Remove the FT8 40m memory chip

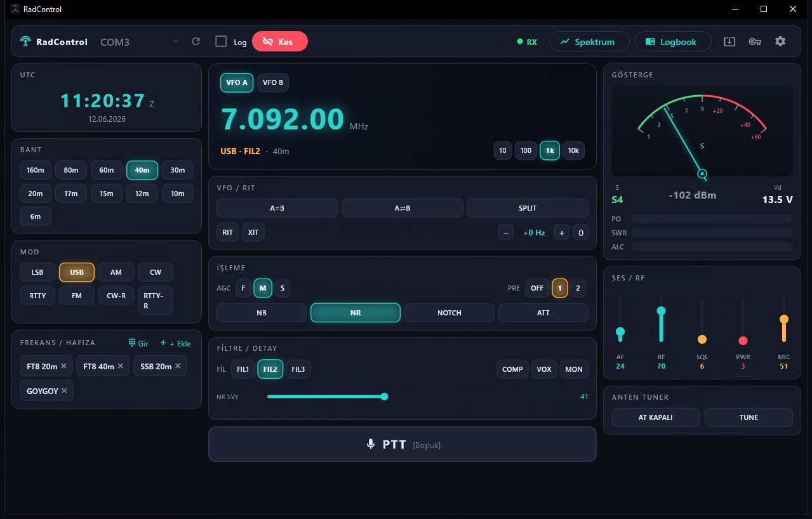tap(121, 366)
